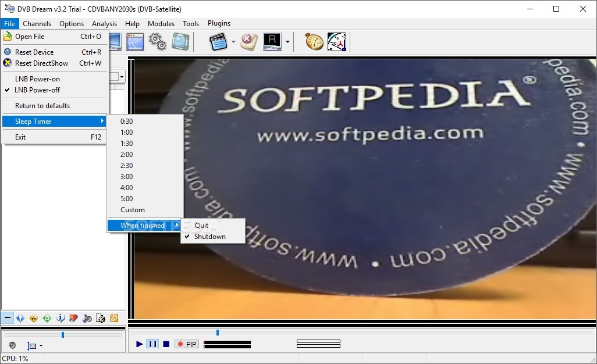Click the Play button
Screen dimensions: 597x364
(139, 344)
